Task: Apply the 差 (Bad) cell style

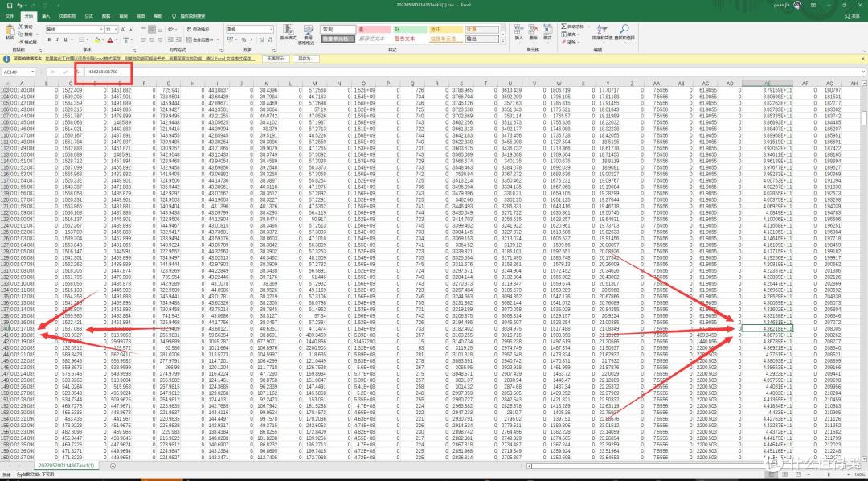Action: coord(374,30)
